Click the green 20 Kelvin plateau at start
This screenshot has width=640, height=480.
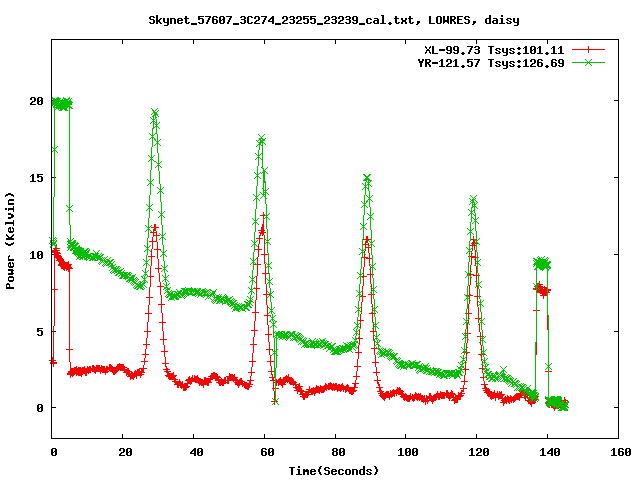pos(62,103)
